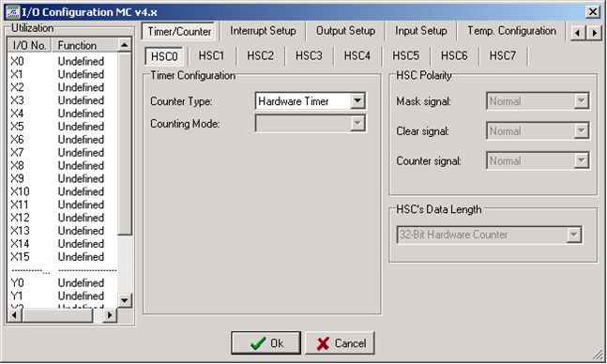This screenshot has height=364, width=607.
Task: Select the HSC3 sub-tab
Action: coord(309,55)
